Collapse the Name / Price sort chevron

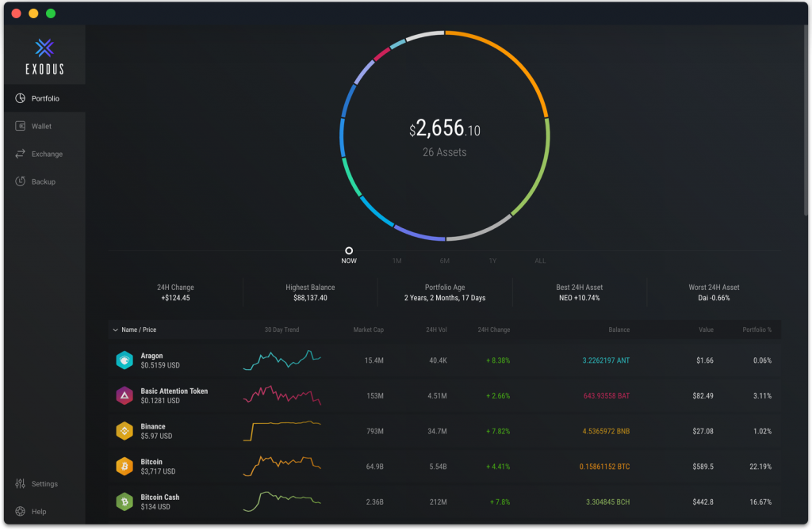pos(115,330)
